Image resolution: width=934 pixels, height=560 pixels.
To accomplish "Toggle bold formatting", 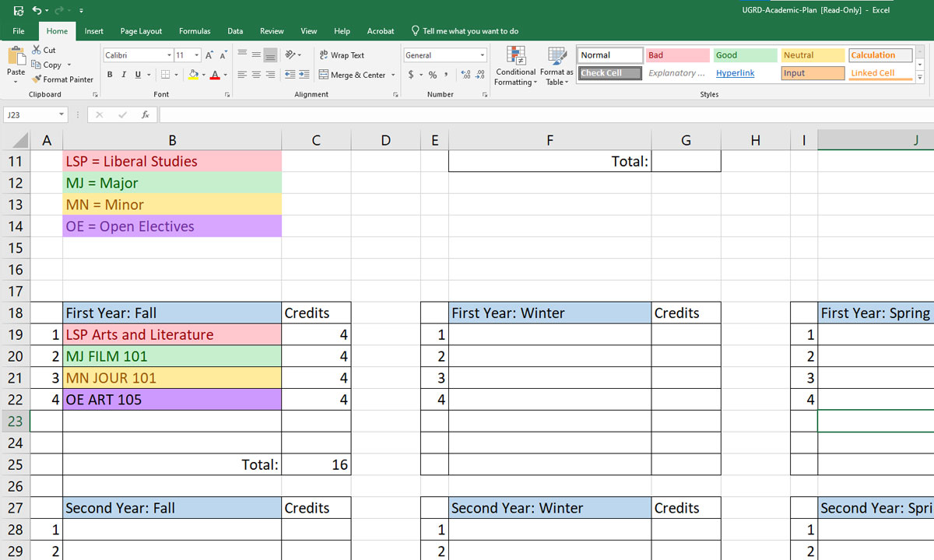I will tap(109, 75).
